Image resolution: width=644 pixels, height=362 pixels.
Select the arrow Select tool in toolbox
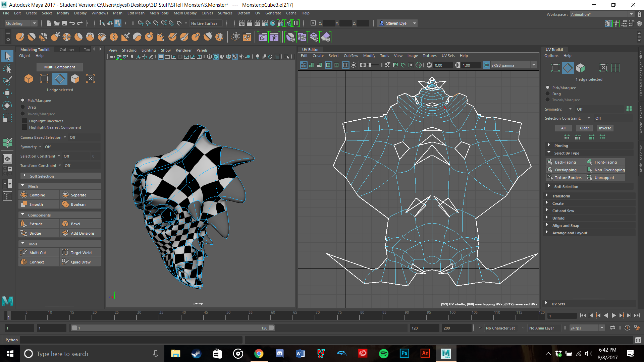7,56
